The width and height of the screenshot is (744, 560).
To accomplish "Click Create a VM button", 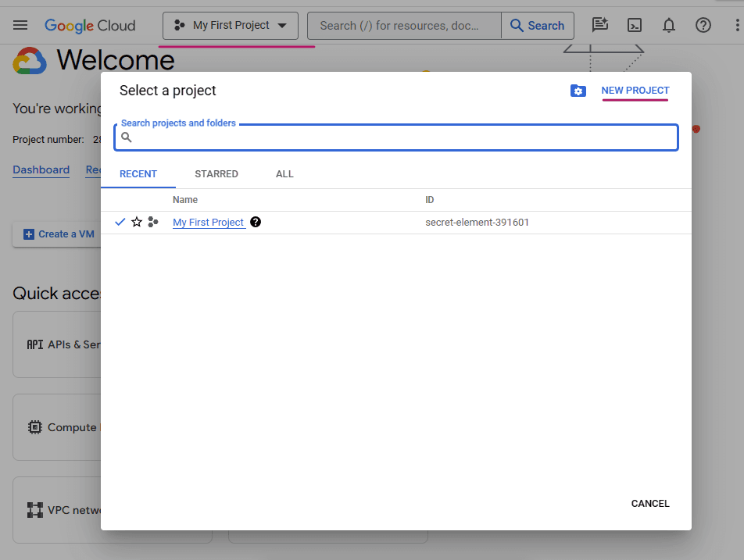I will (x=59, y=234).
